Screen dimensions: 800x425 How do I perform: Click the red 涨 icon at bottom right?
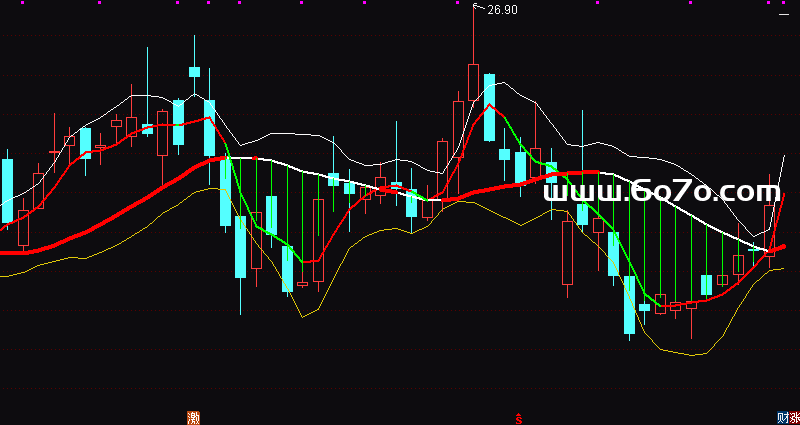coord(794,416)
